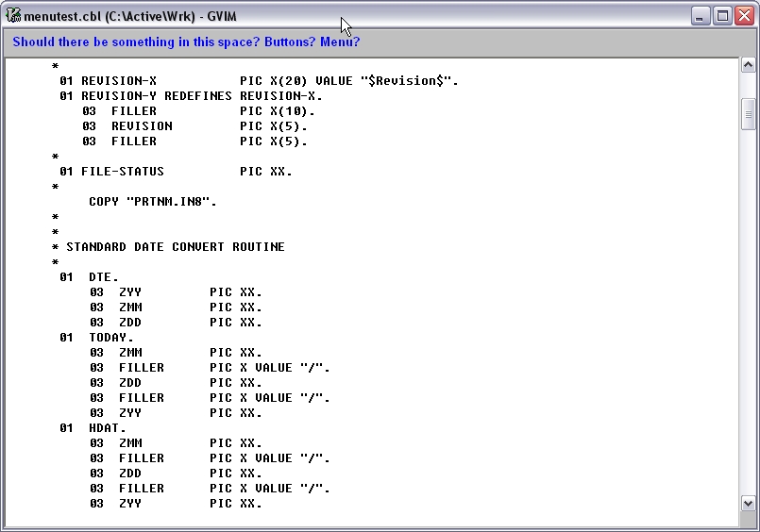The height and width of the screenshot is (532, 760).
Task: Click the GVIM application icon in title bar
Action: coord(14,16)
